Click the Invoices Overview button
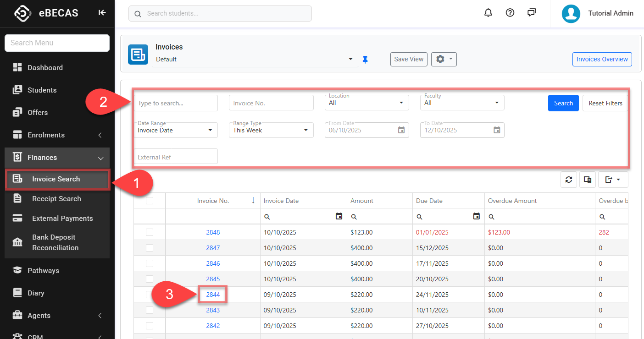Image resolution: width=644 pixels, height=339 pixels. pyautogui.click(x=602, y=59)
